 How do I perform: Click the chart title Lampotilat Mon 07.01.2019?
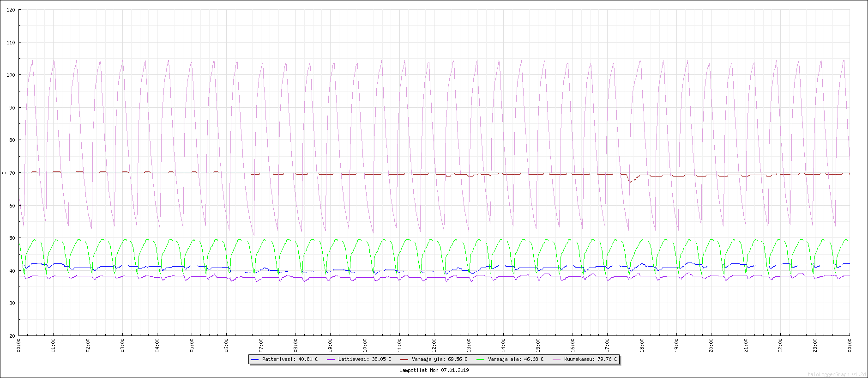434,370
